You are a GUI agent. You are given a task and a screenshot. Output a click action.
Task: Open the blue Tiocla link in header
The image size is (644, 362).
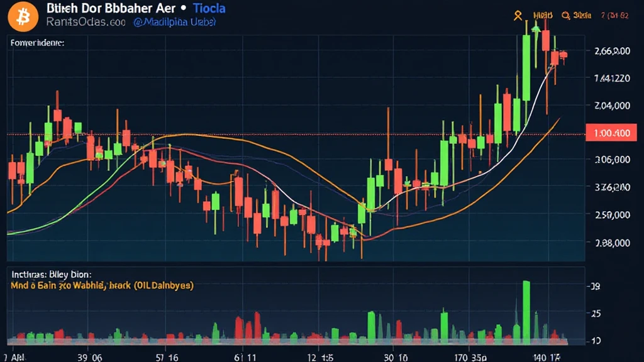coord(209,8)
